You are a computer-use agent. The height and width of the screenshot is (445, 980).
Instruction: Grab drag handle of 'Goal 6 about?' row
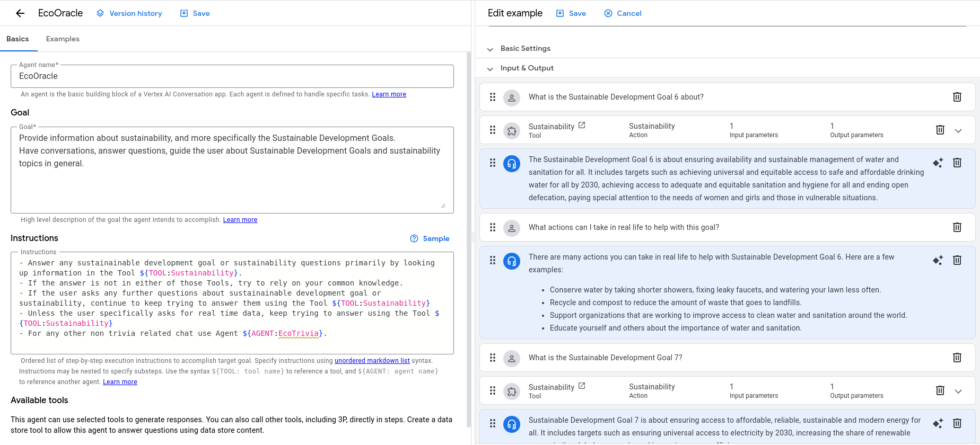(x=493, y=97)
